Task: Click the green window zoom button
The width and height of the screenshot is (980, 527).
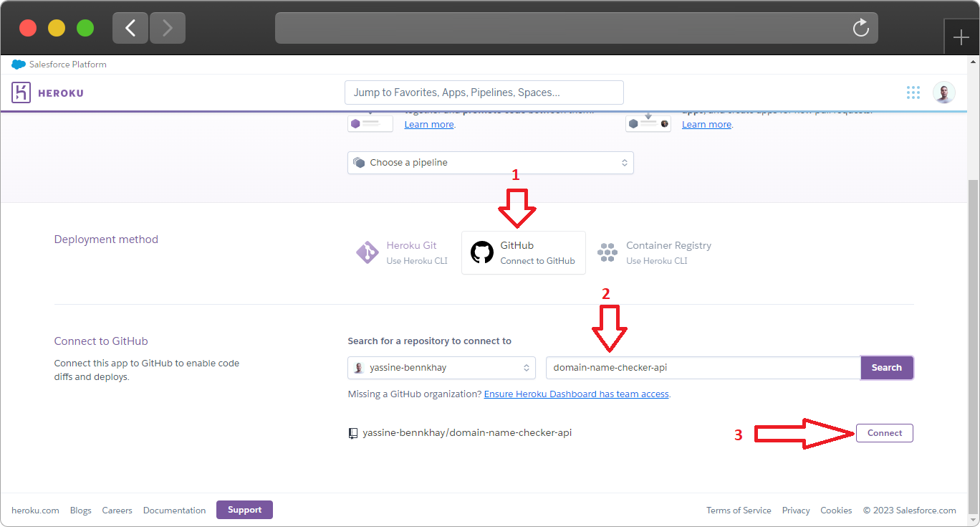Action: (85, 28)
